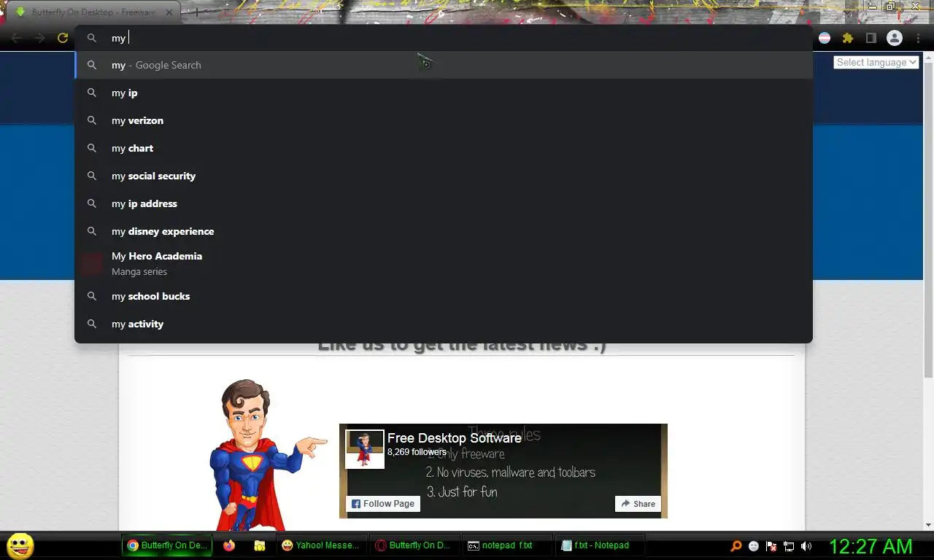Click the Free Desktop Software profile picture

point(365,448)
